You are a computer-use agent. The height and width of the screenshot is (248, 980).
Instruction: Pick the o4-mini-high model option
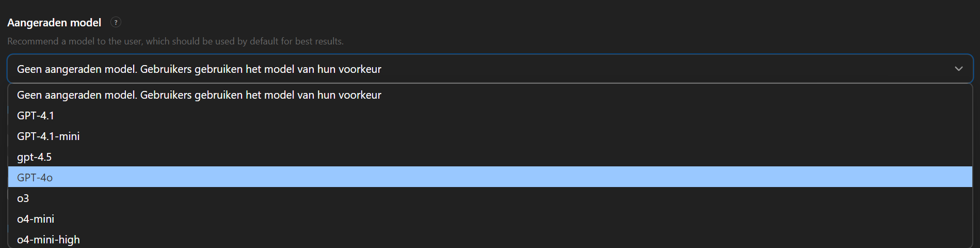click(49, 239)
